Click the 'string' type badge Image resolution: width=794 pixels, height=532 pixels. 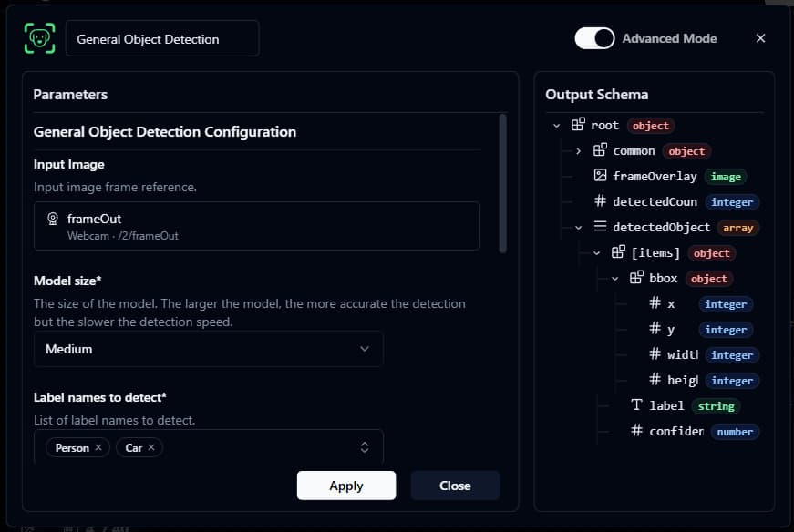click(x=716, y=406)
